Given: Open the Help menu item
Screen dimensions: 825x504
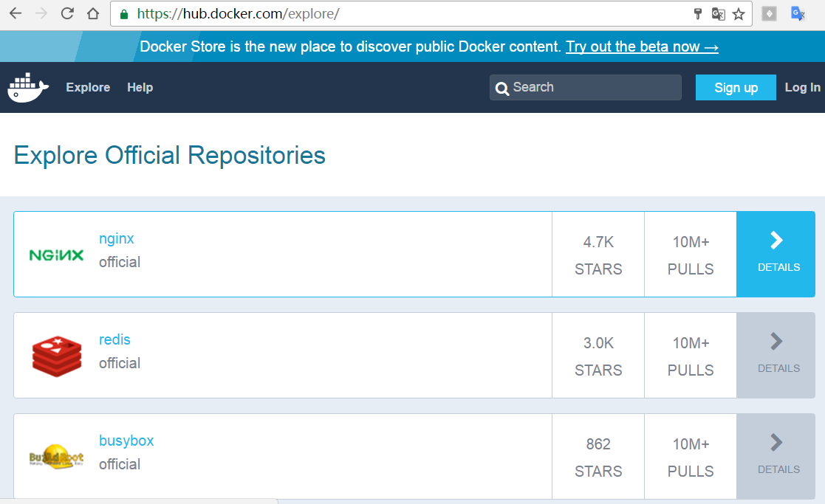Looking at the screenshot, I should point(140,87).
